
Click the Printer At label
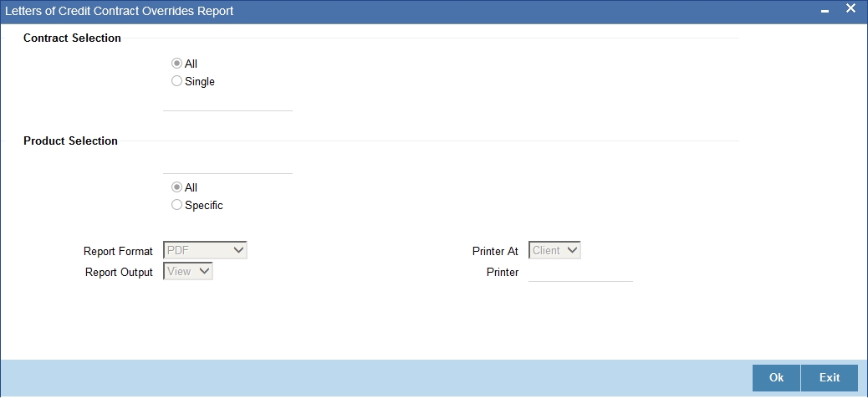click(495, 251)
